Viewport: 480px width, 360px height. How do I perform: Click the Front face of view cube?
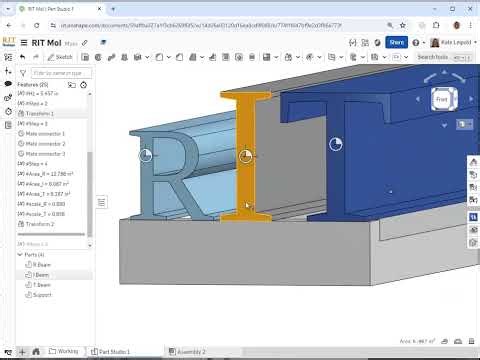[442, 99]
